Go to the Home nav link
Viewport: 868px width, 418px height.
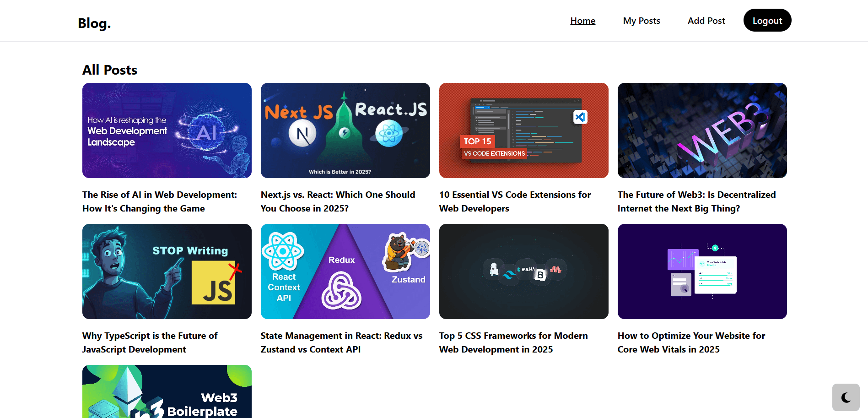[582, 21]
